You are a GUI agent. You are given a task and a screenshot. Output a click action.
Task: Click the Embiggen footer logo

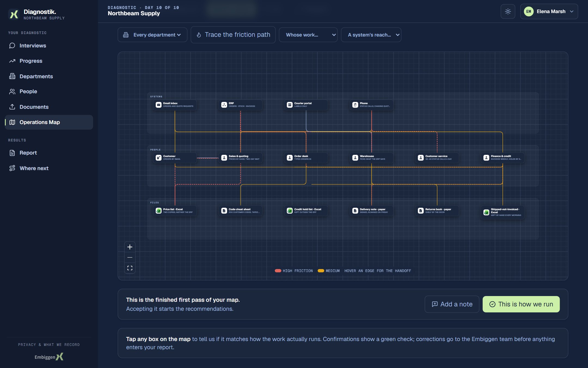[x=49, y=357]
